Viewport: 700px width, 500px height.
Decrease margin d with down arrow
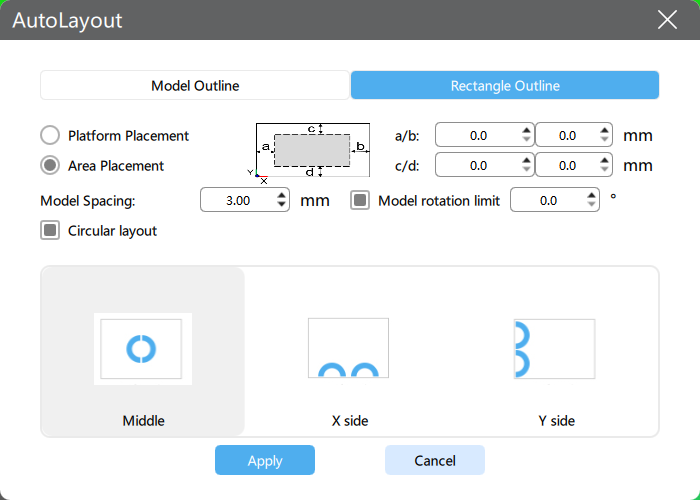(604, 169)
